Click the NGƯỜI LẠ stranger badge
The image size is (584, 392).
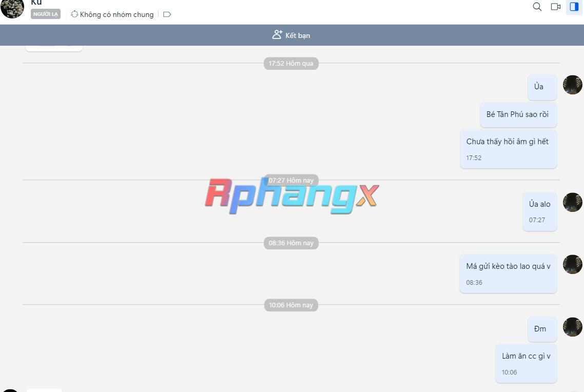coord(46,14)
